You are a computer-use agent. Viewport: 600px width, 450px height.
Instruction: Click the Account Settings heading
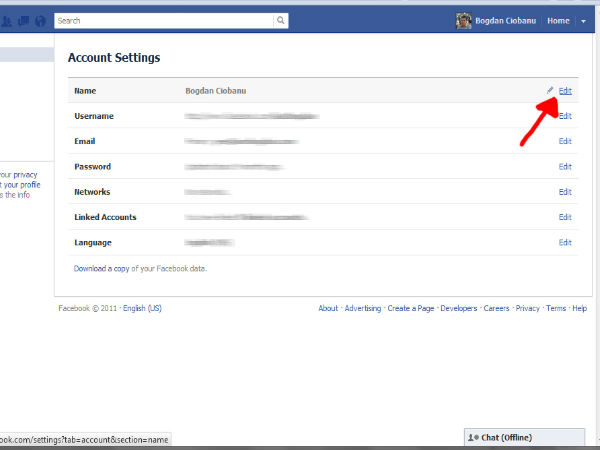tap(114, 58)
